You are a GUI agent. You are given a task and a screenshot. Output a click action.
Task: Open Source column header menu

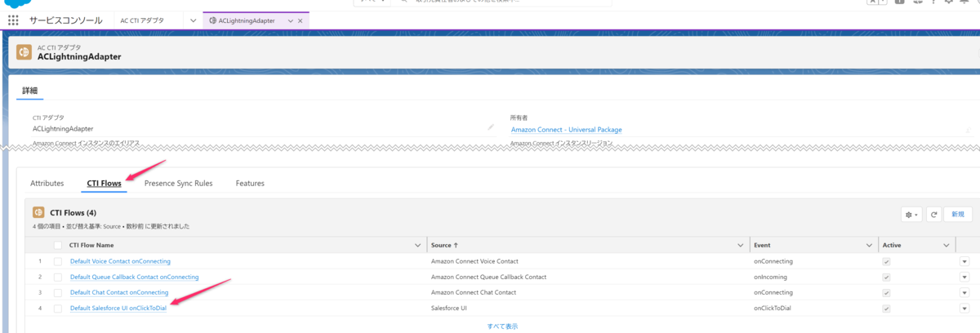coord(742,245)
